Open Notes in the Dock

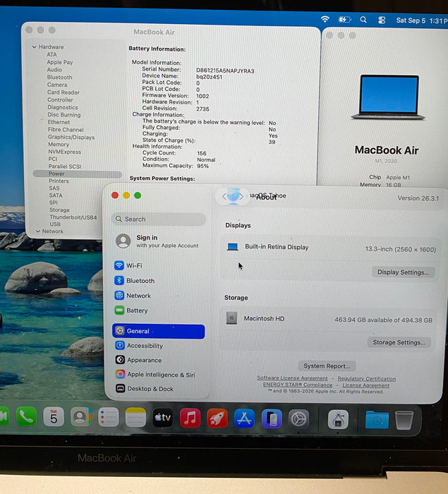tap(135, 418)
